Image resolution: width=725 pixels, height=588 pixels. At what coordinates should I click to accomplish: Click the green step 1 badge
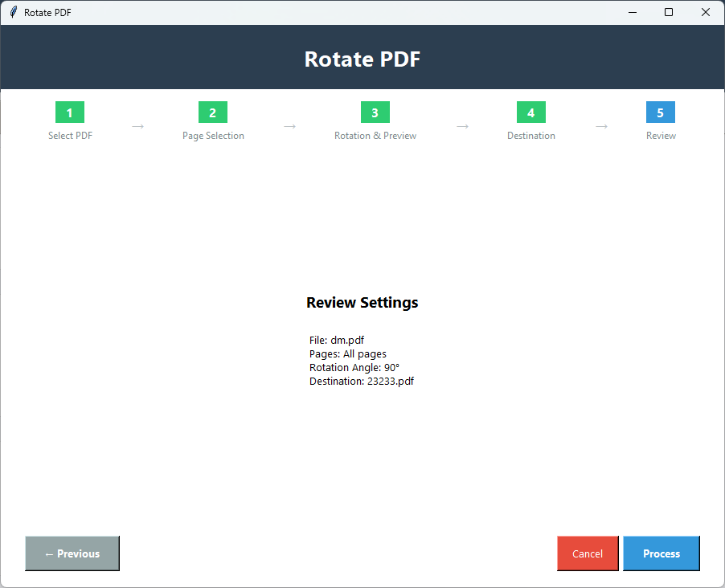pyautogui.click(x=70, y=112)
